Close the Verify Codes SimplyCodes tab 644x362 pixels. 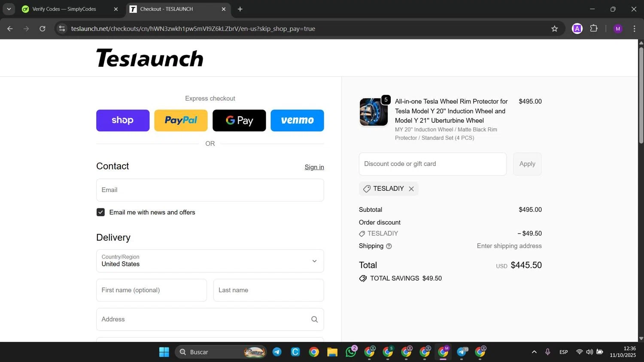[x=115, y=9]
